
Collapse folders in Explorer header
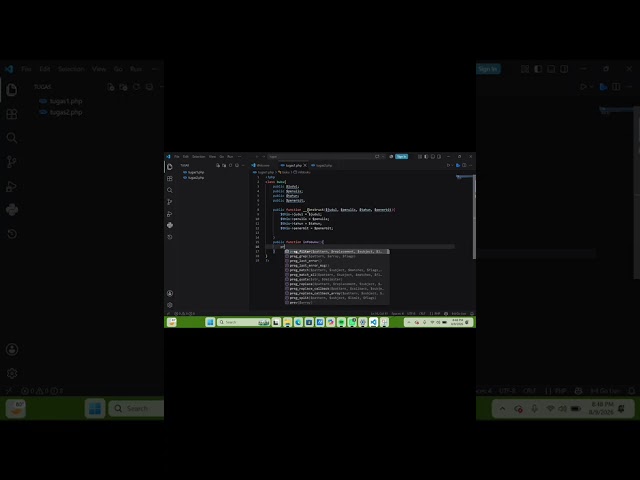click(237, 165)
